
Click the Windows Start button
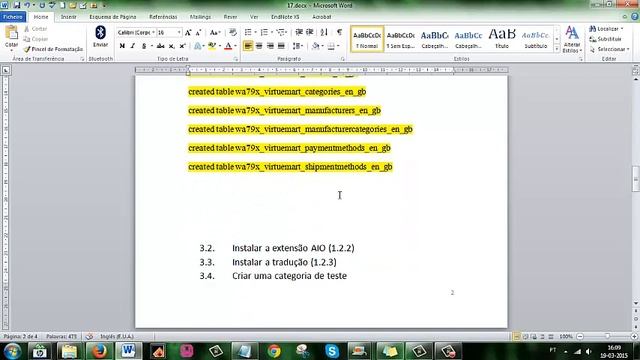click(x=13, y=351)
